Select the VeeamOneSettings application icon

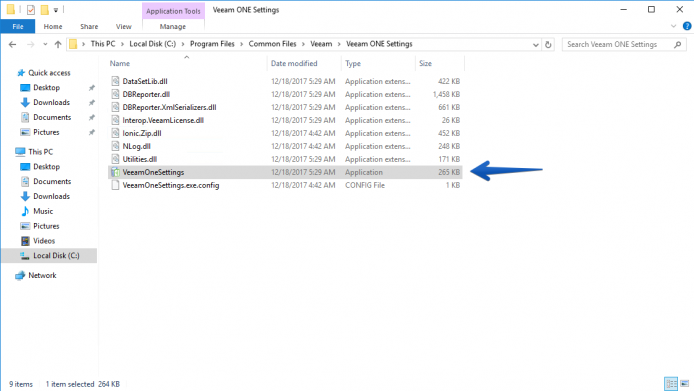(116, 172)
